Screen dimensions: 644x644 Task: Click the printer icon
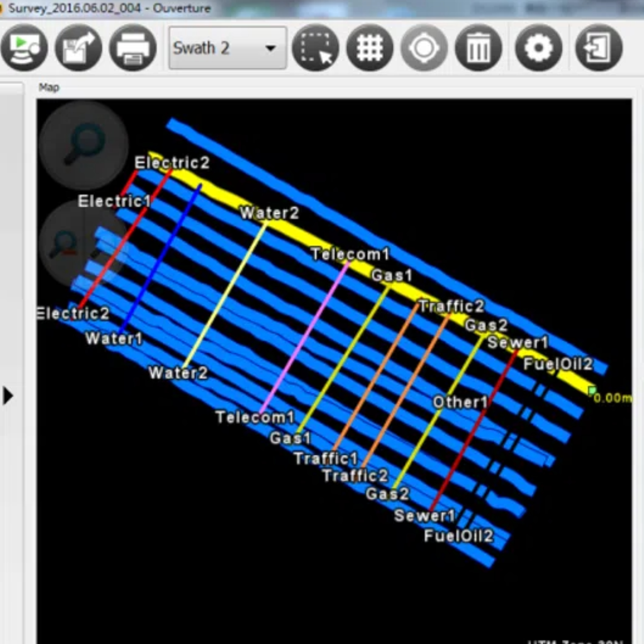(x=133, y=48)
